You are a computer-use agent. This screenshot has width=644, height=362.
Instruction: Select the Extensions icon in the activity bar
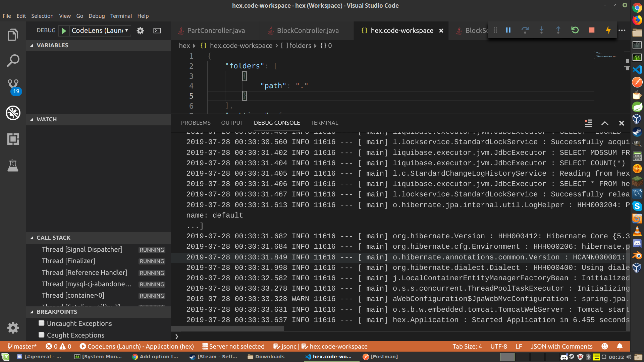[x=13, y=139]
